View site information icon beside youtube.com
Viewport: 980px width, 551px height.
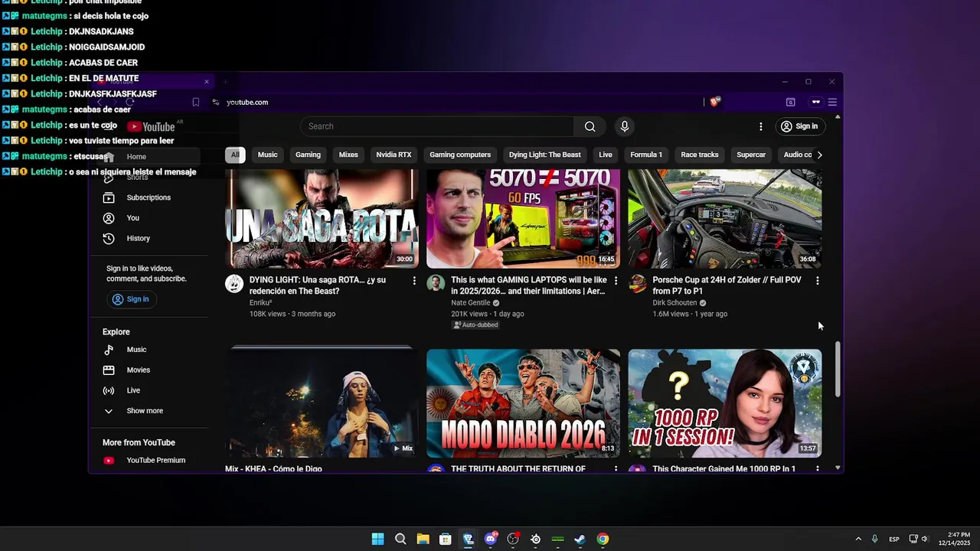(216, 102)
